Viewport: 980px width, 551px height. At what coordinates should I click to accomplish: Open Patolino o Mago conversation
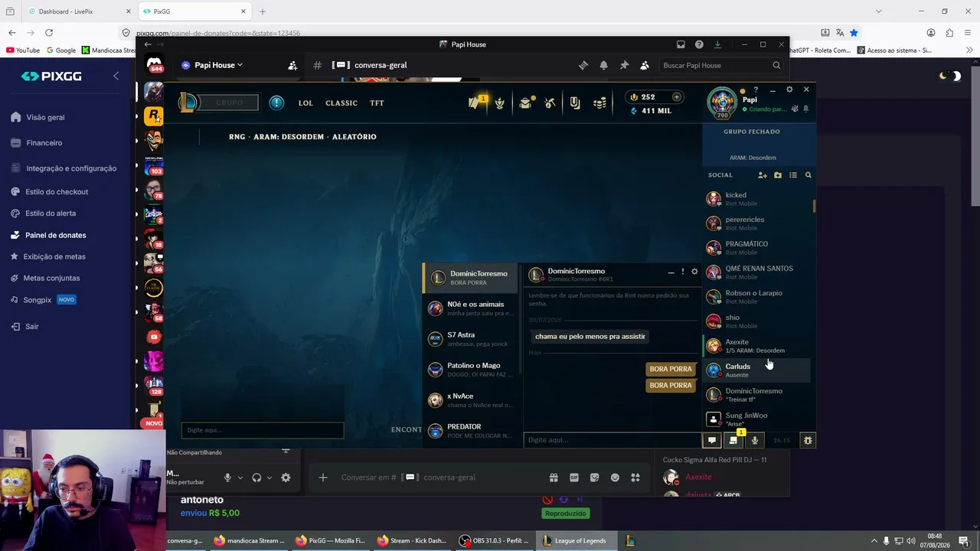472,370
